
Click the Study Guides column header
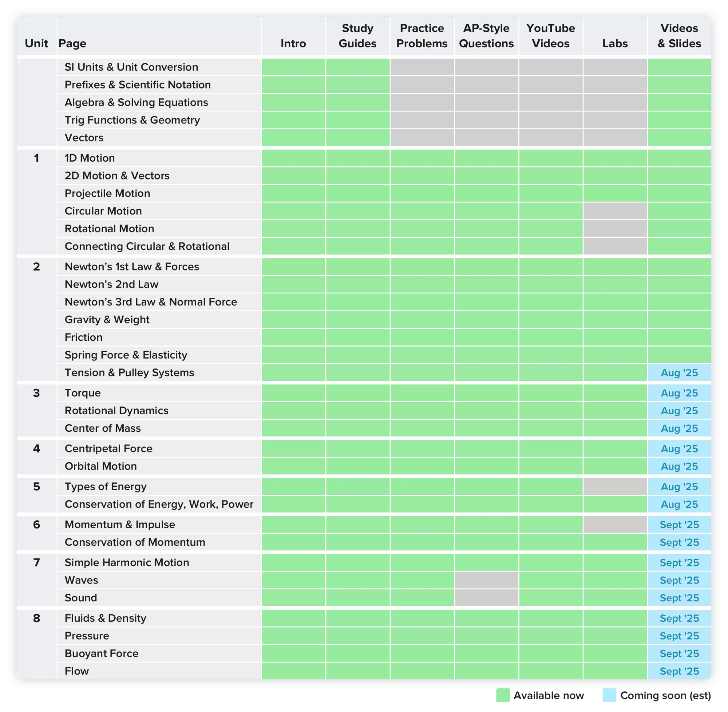click(x=357, y=36)
